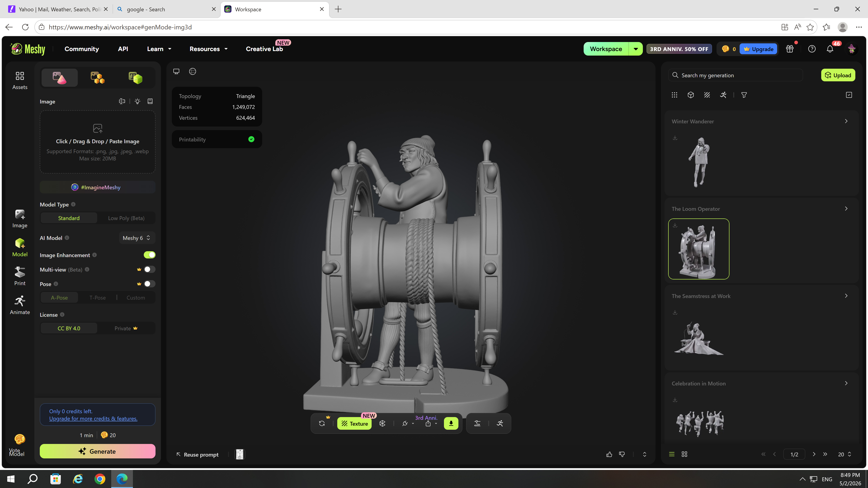The width and height of the screenshot is (868, 488).
Task: Click the filter funnel icon in generations
Action: pos(744,95)
